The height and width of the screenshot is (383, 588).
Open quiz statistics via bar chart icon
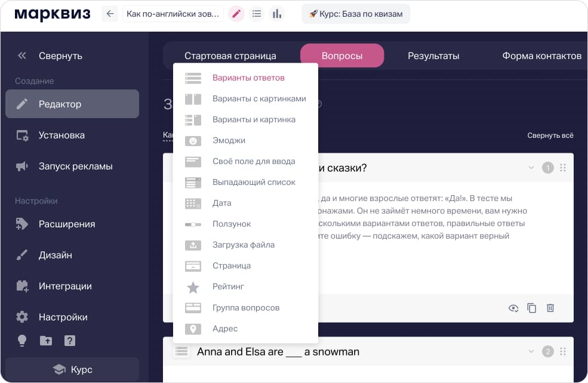(277, 13)
